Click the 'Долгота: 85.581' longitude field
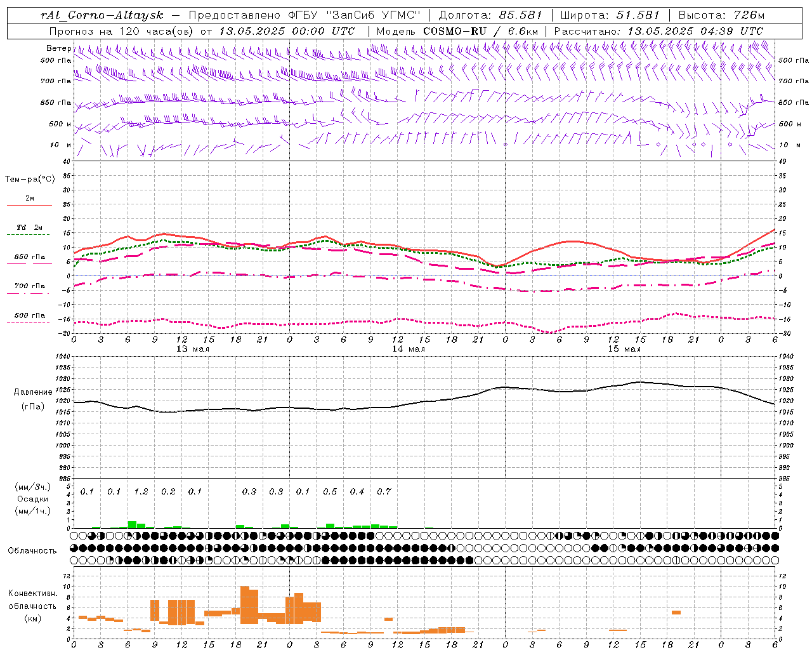 (x=490, y=15)
